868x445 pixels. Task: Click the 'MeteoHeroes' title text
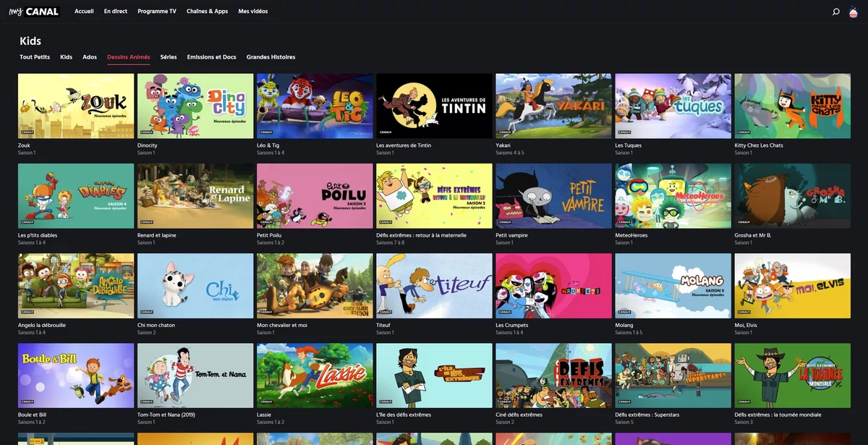tap(631, 235)
